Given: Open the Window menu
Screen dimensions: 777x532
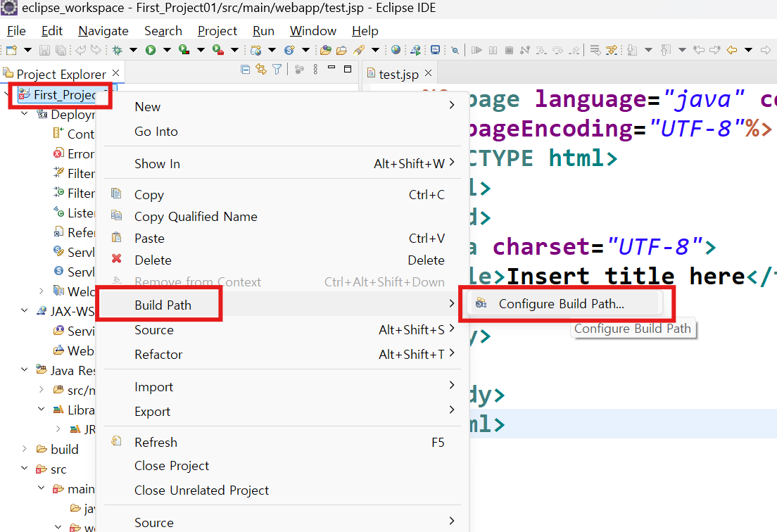Looking at the screenshot, I should pyautogui.click(x=312, y=31).
